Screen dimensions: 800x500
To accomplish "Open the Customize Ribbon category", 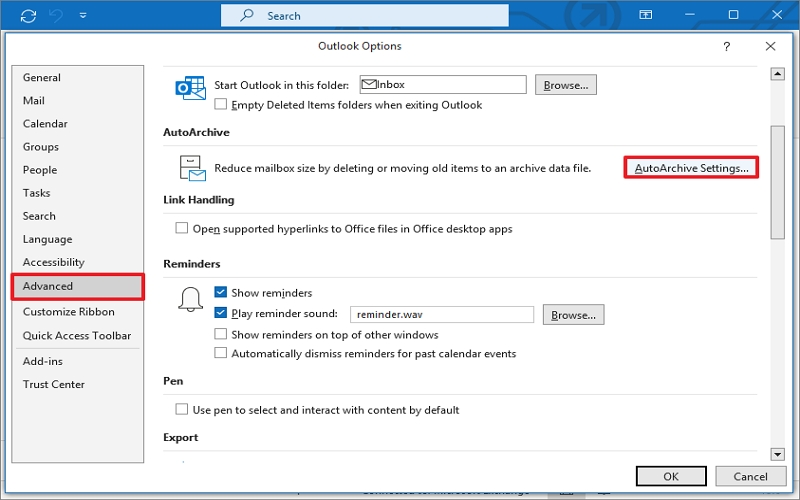I will (x=78, y=312).
